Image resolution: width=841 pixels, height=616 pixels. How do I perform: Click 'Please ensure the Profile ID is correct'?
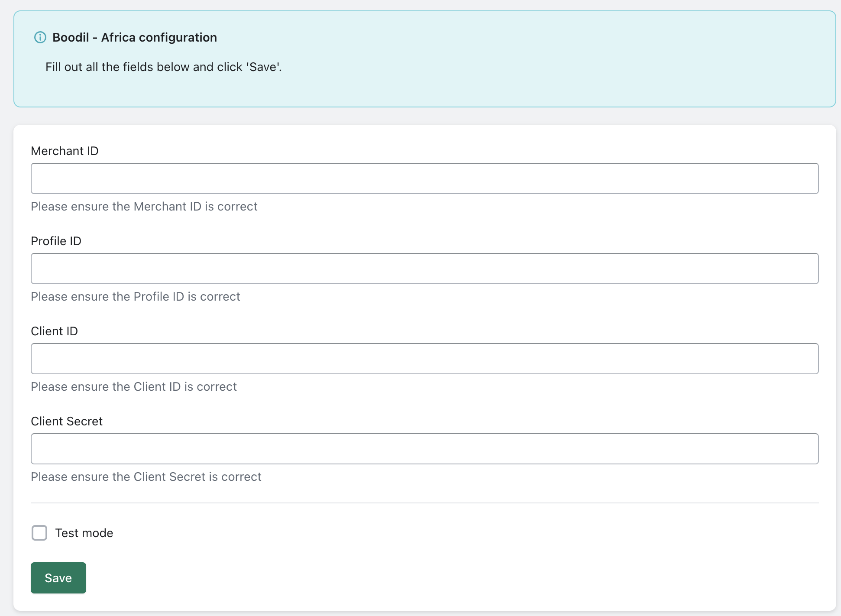(136, 296)
